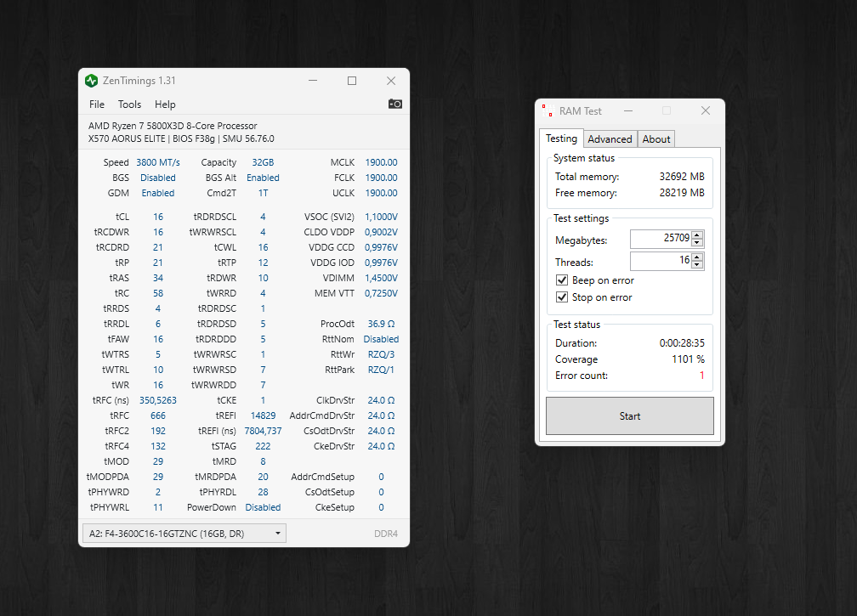The image size is (857, 616).
Task: Click the tRC value 58
Action: pos(158,293)
